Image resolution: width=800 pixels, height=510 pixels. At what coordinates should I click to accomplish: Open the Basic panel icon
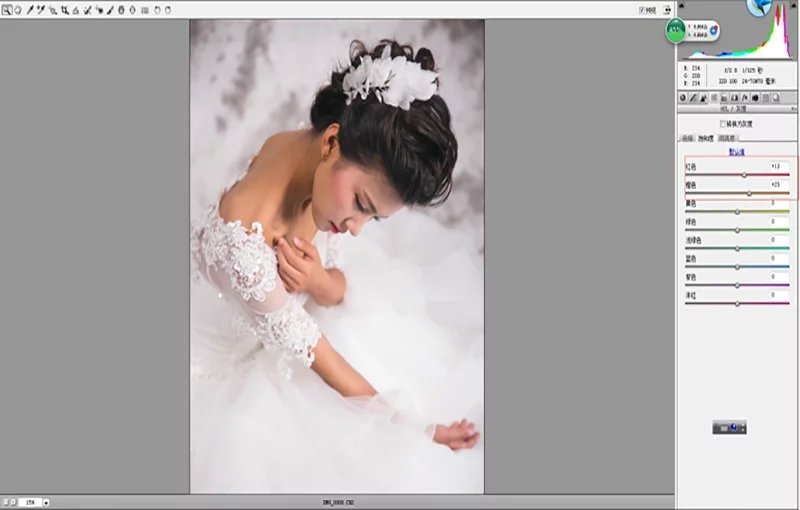[683, 97]
